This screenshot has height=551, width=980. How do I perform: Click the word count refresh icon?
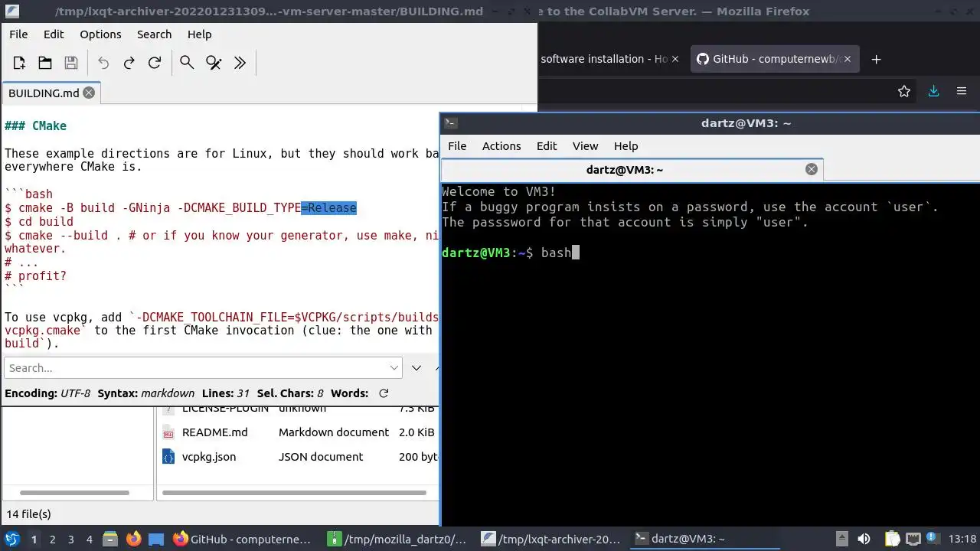pos(384,393)
